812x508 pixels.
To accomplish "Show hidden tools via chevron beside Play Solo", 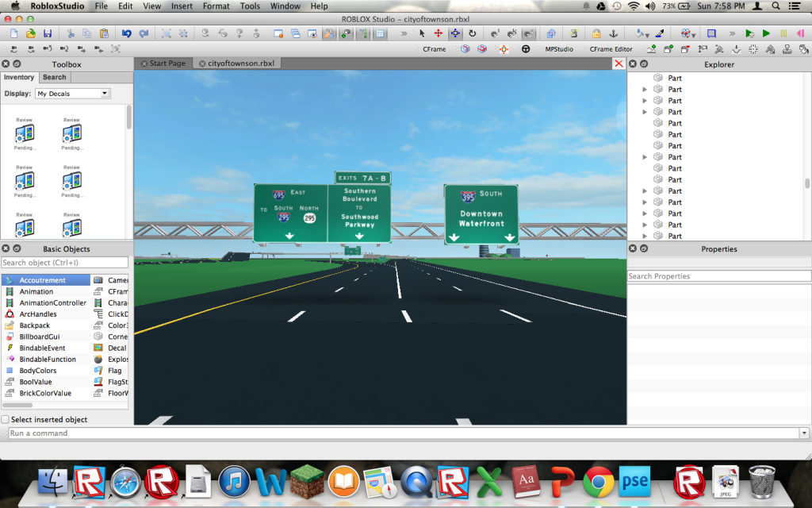I will [x=732, y=33].
